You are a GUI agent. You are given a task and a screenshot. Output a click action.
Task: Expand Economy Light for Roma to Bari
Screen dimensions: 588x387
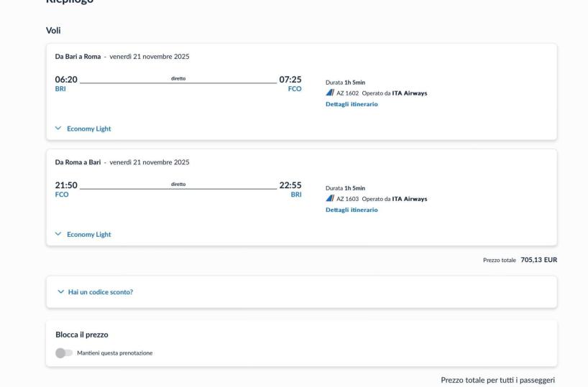[89, 234]
